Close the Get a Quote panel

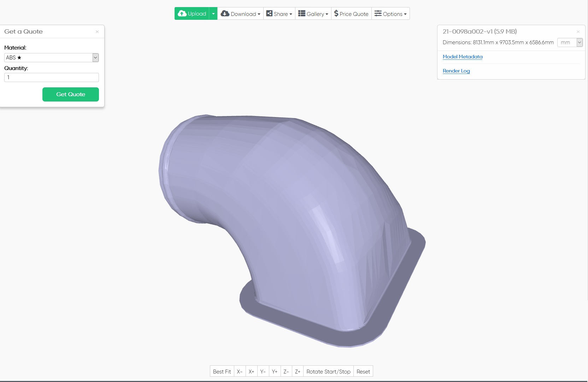point(97,32)
